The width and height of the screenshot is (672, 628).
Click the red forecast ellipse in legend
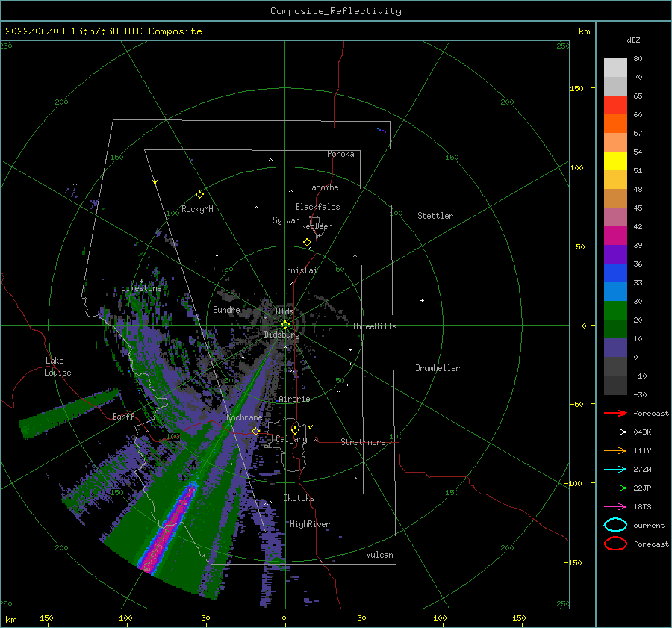point(615,544)
